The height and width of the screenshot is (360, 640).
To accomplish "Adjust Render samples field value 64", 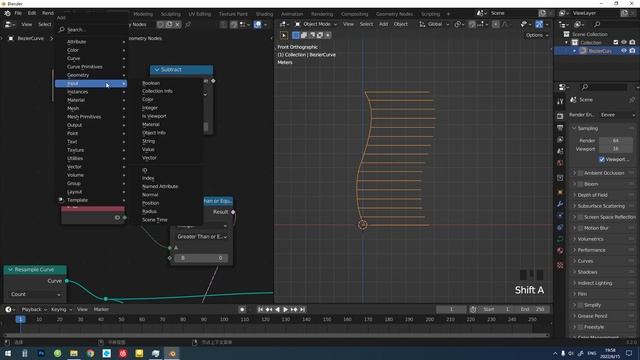I will [616, 140].
